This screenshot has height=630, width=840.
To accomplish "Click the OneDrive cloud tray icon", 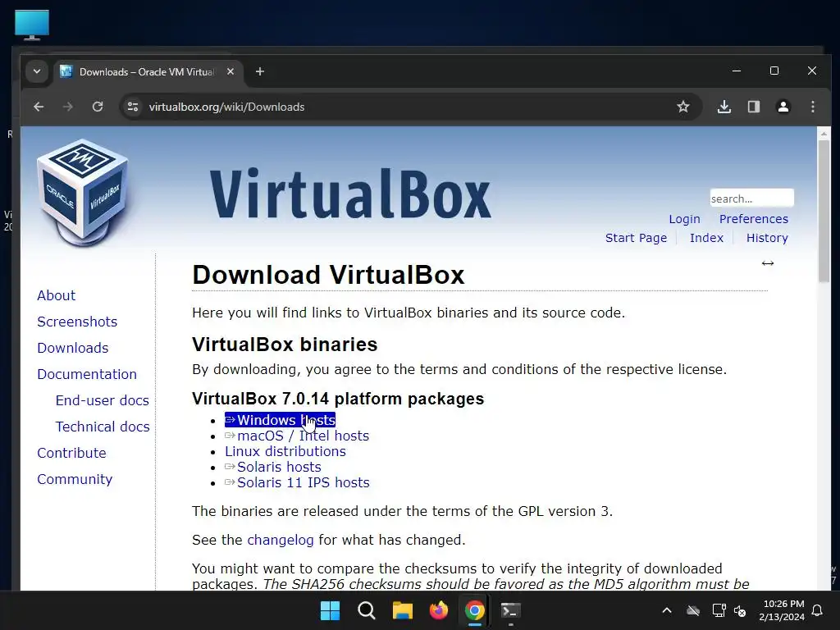I will point(693,610).
